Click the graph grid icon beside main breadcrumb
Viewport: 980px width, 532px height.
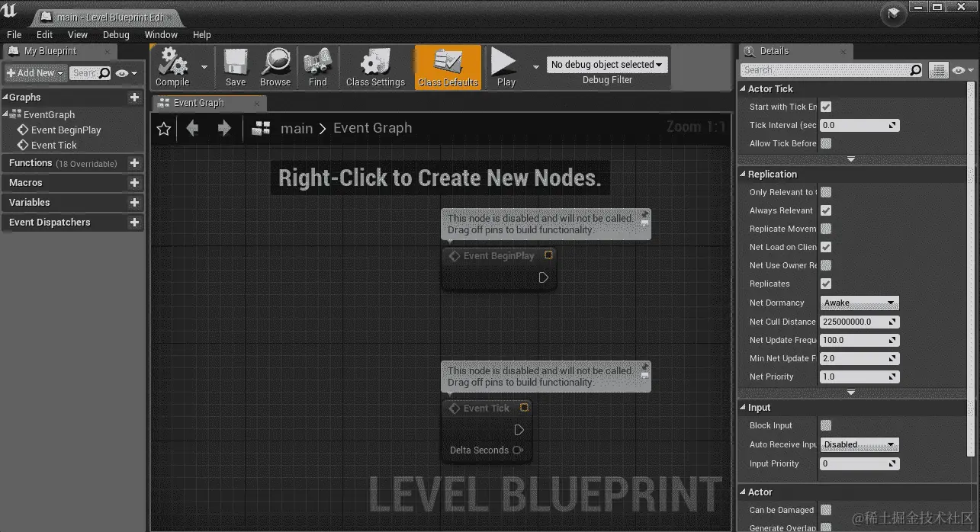coord(262,128)
